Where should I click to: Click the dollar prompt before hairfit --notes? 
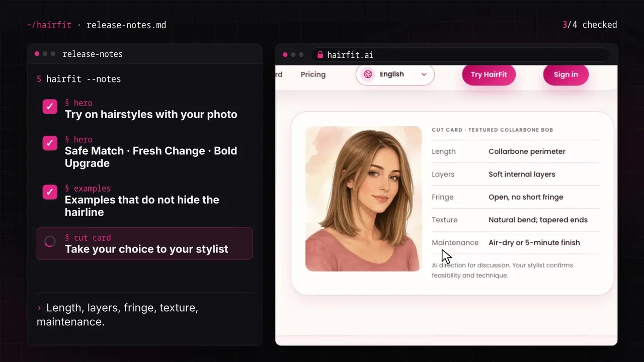click(x=39, y=79)
